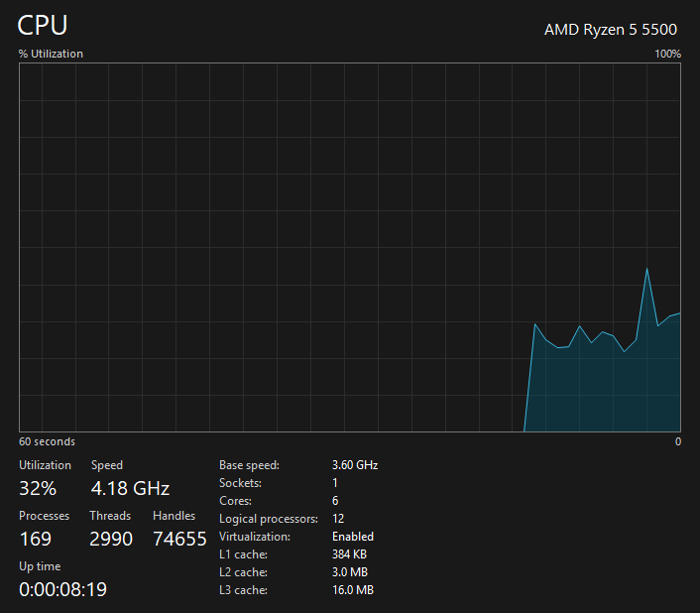Select the 4.18 GHz speed value
The width and height of the screenshot is (700, 613).
(130, 488)
